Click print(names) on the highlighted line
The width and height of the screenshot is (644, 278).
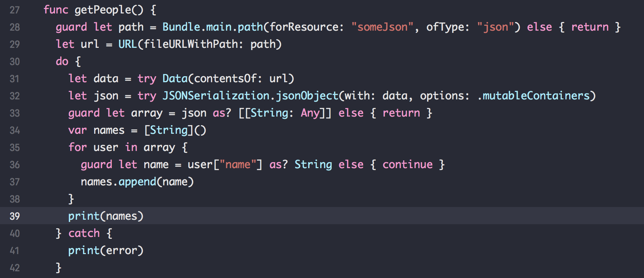click(106, 216)
